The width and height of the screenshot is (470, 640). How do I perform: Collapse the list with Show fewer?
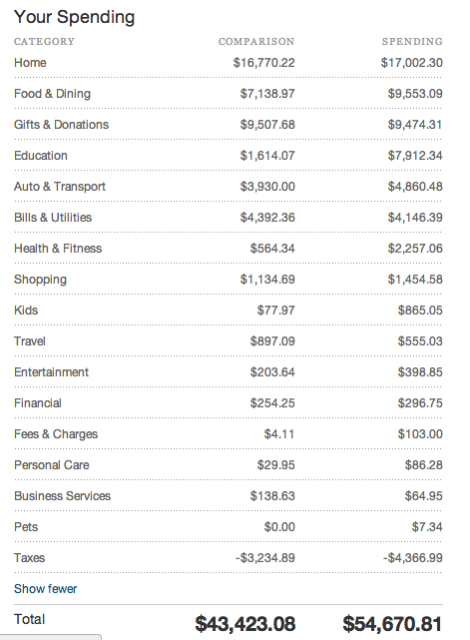point(45,589)
